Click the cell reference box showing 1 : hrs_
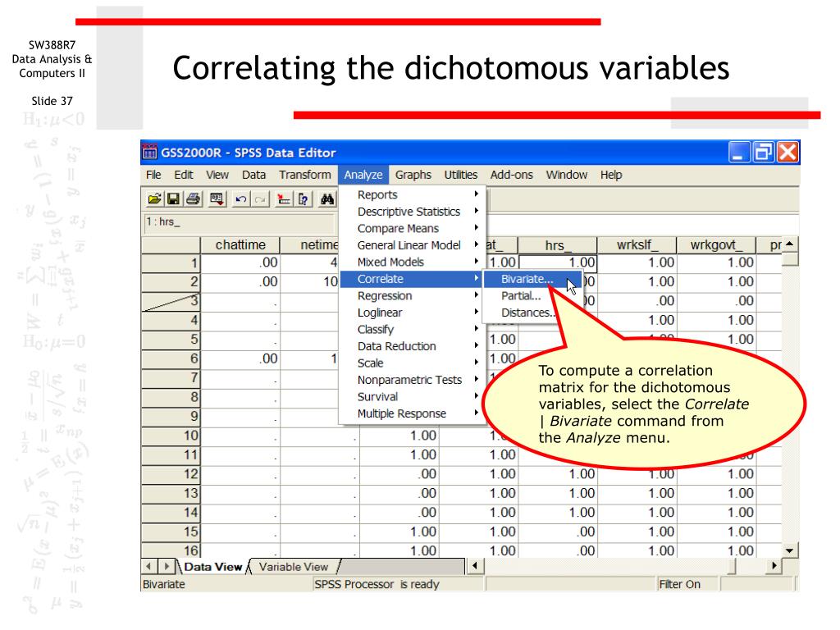 pos(239,222)
